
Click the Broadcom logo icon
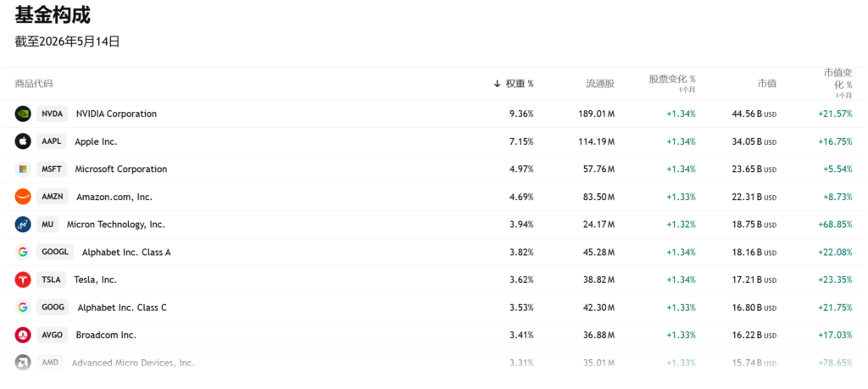[x=23, y=336]
